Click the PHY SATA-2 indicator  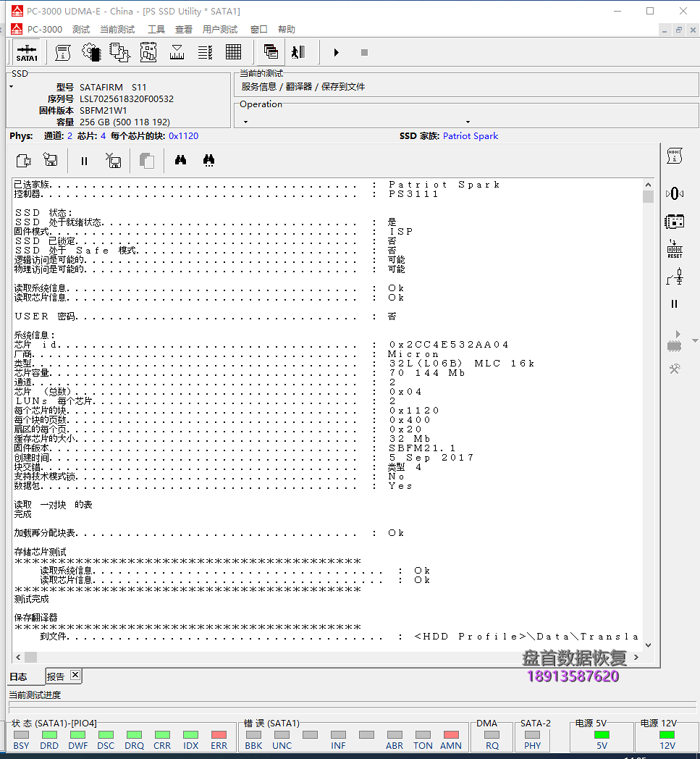pyautogui.click(x=532, y=735)
